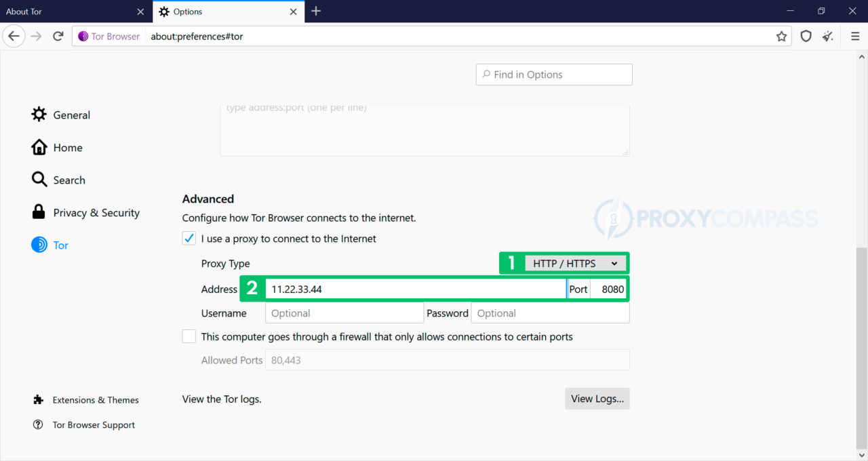Select the Search sidebar section
The image size is (868, 461).
point(68,180)
